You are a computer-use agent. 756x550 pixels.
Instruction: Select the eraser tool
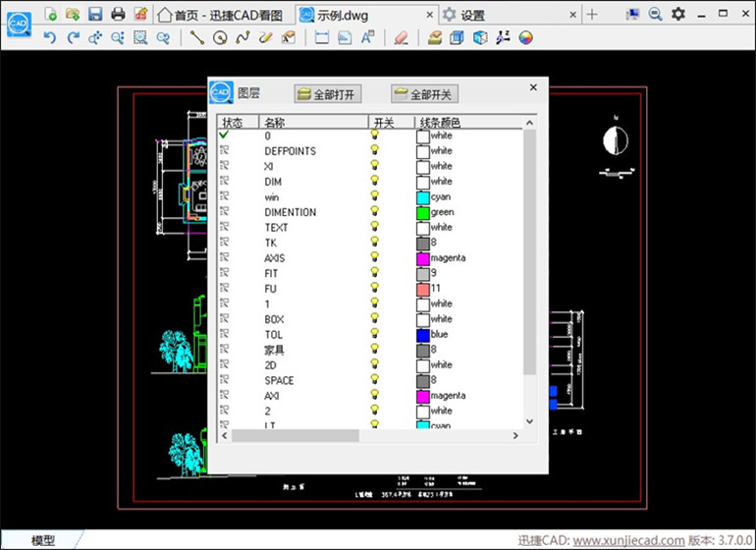point(402,37)
